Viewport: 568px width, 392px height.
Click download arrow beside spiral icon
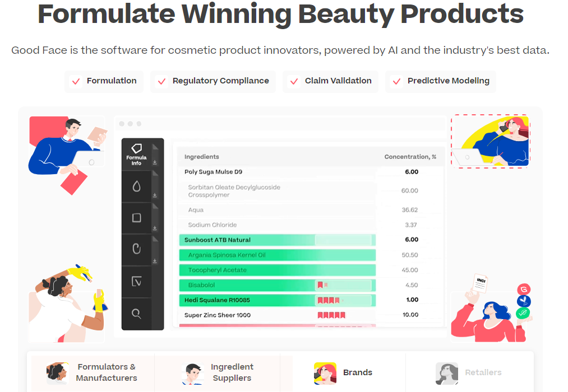coord(155,261)
